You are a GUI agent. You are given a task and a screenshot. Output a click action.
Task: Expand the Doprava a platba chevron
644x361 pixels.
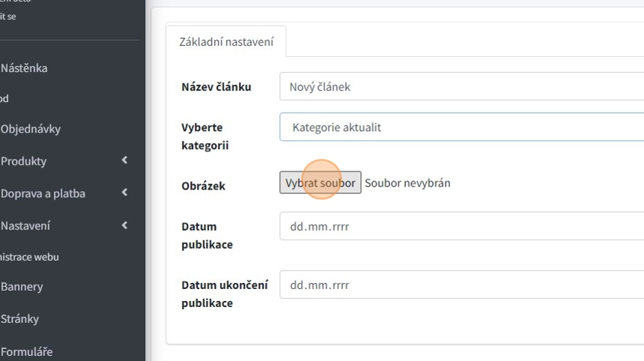point(124,192)
